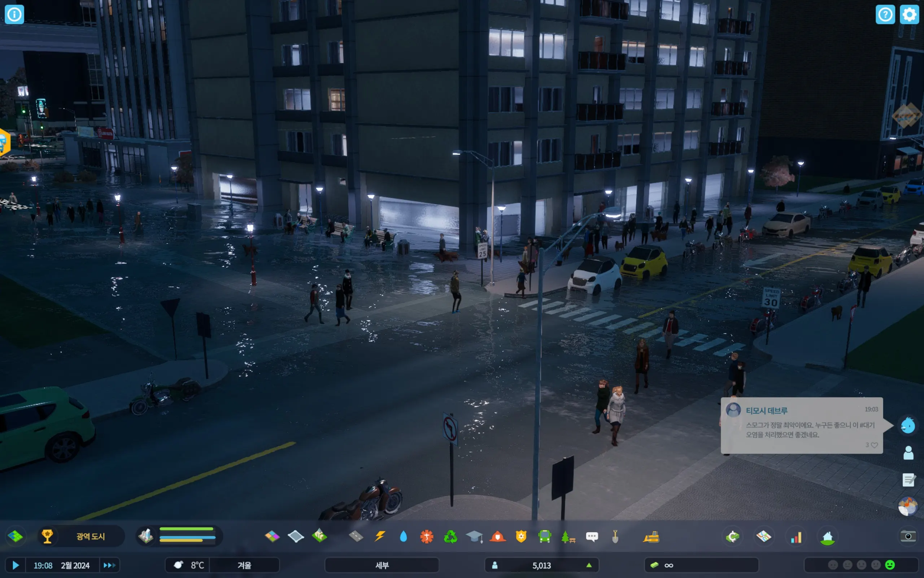The image size is (924, 578).
Task: Open the Public Transport bus menu
Action: click(545, 537)
